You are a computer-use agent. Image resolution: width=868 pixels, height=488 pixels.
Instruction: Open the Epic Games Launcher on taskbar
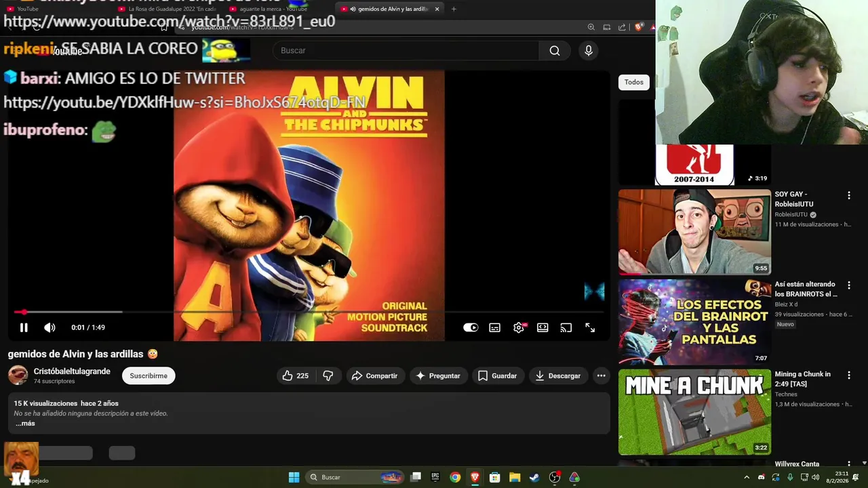coord(435,477)
